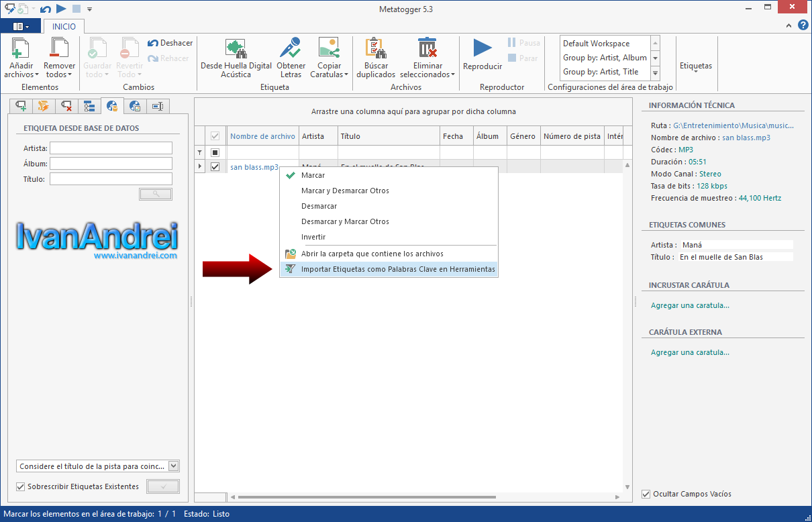This screenshot has height=522, width=812.
Task: Click the Álbum input field
Action: tap(111, 164)
